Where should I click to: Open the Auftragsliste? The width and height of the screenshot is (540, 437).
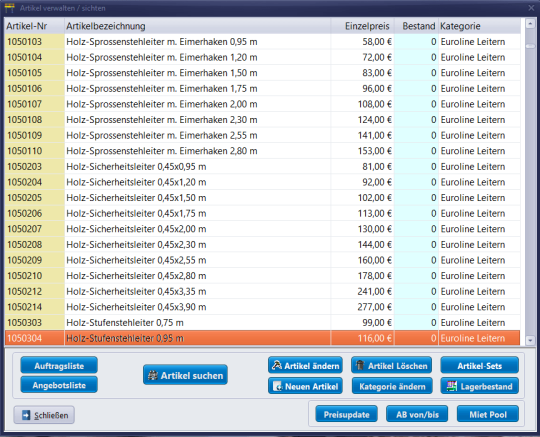(59, 365)
